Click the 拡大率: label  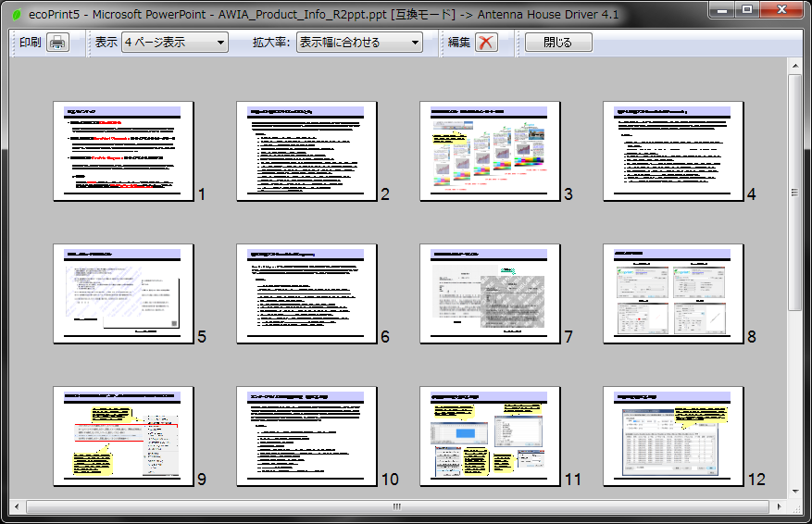(271, 43)
